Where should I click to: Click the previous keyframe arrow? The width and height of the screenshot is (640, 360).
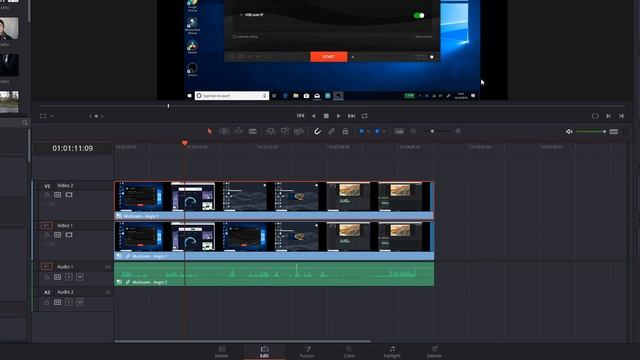(90, 116)
